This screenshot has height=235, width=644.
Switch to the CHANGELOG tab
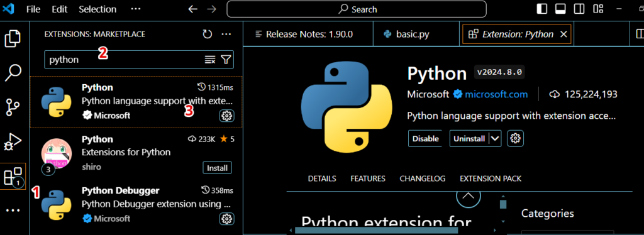click(x=423, y=178)
